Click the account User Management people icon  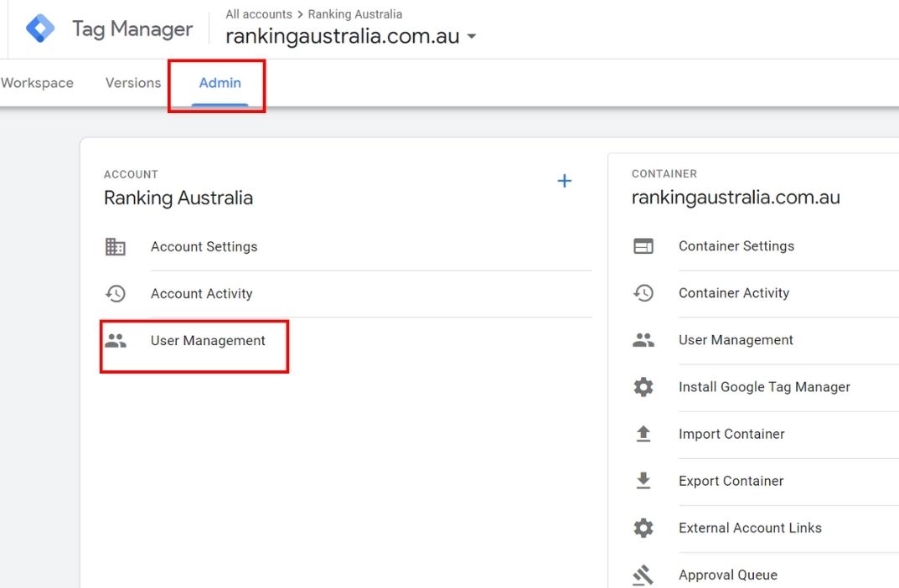click(116, 341)
